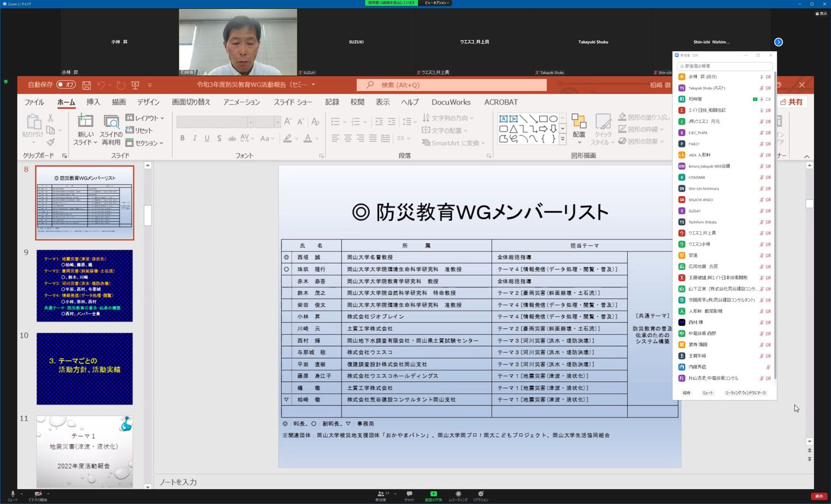Expand the Section (セクション) dropdown
This screenshot has width=831, height=504.
point(145,143)
